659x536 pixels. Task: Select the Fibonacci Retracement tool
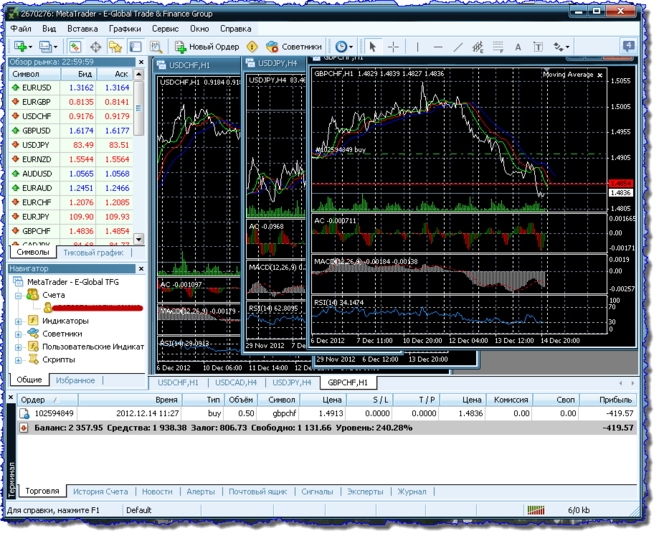point(498,47)
